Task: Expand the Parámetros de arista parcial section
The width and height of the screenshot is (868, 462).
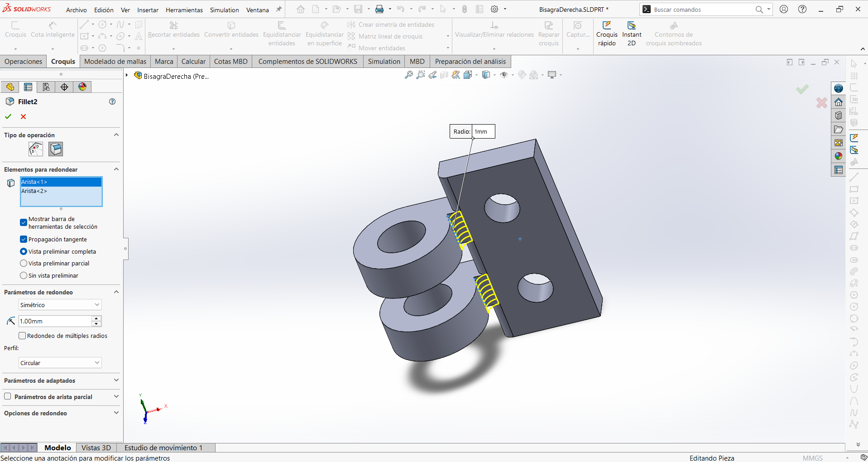Action: [116, 397]
